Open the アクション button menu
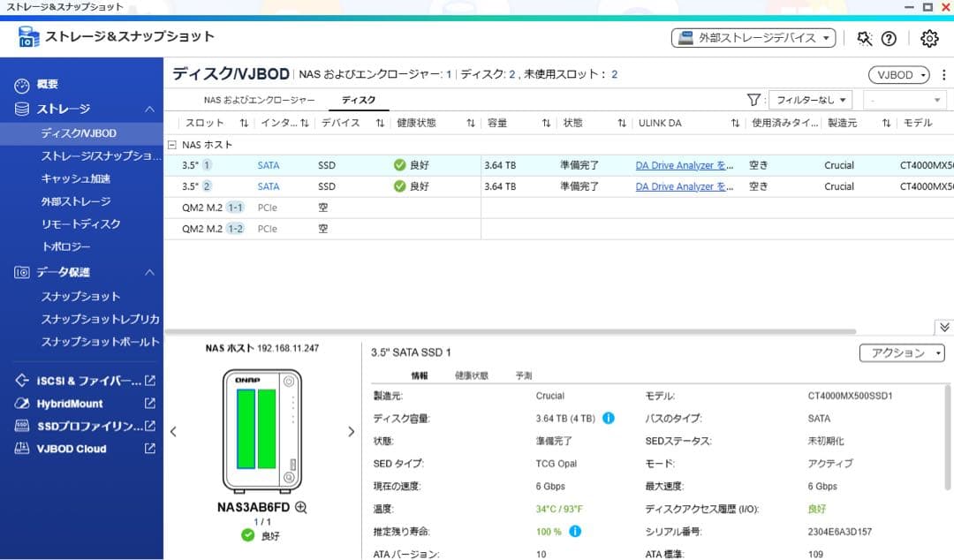Image resolution: width=954 pixels, height=560 pixels. [901, 352]
